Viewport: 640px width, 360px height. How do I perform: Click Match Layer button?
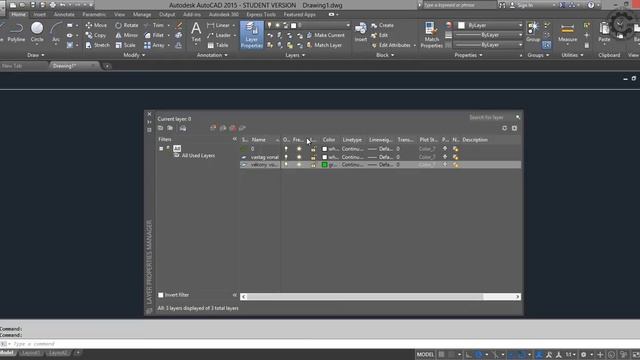pyautogui.click(x=324, y=45)
